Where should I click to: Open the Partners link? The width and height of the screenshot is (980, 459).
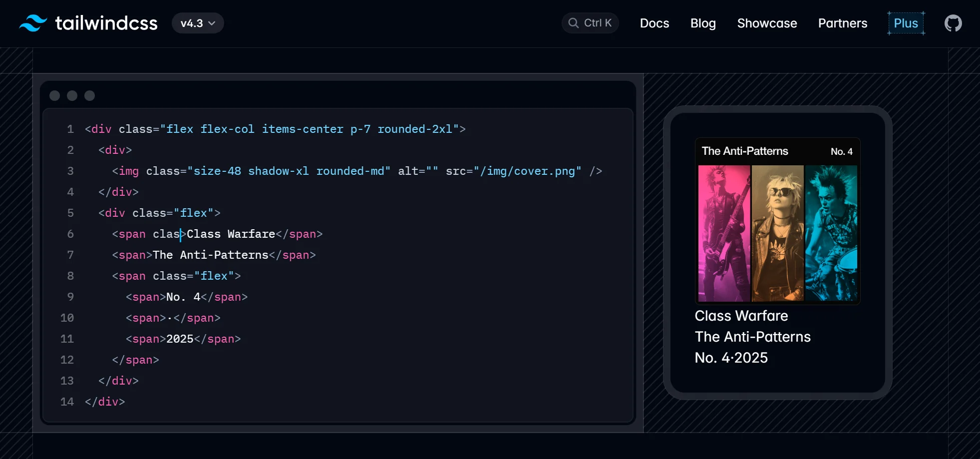click(x=843, y=23)
